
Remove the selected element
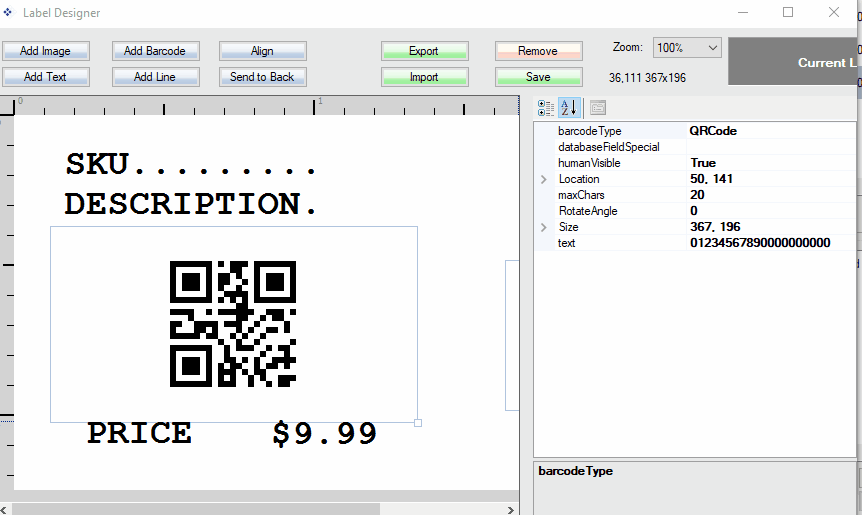pyautogui.click(x=538, y=51)
